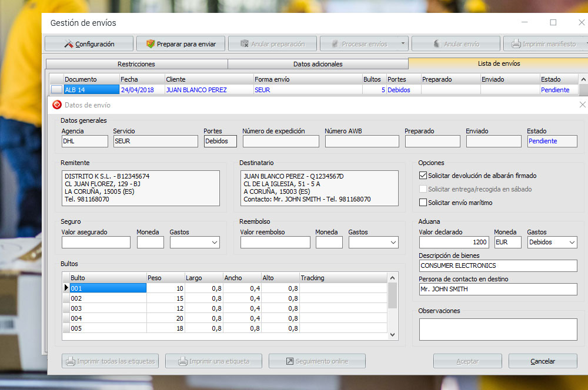Screen dimensions: 588x390
Task: Click the Valor asegurado input field
Action: coord(96,243)
